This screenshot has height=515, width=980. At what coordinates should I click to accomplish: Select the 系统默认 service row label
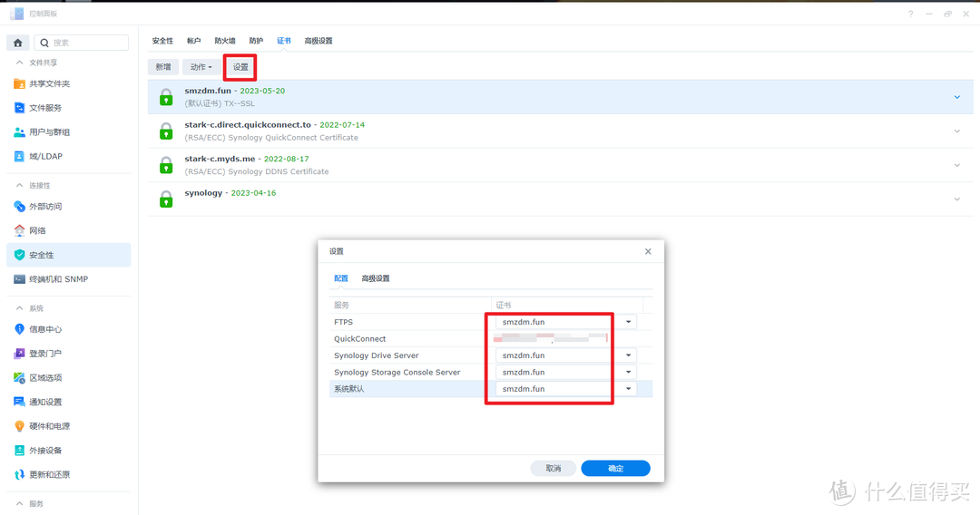pos(348,389)
